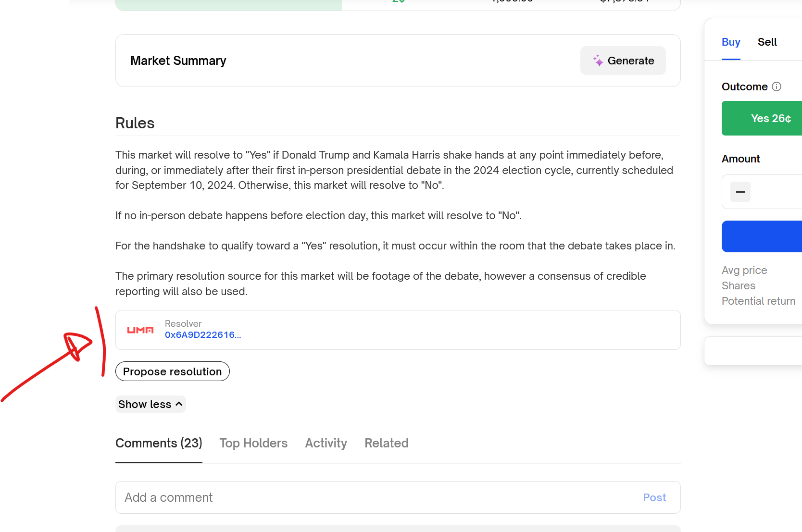The width and height of the screenshot is (802, 532).
Task: Open the Related tab
Action: 386,443
